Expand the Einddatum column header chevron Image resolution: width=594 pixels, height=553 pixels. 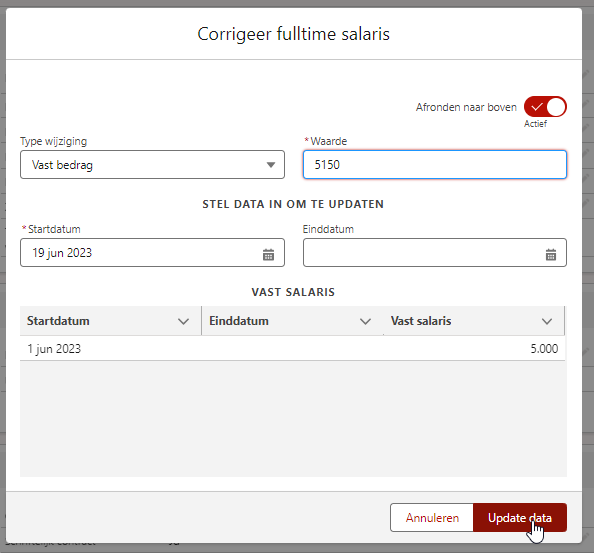tap(365, 322)
